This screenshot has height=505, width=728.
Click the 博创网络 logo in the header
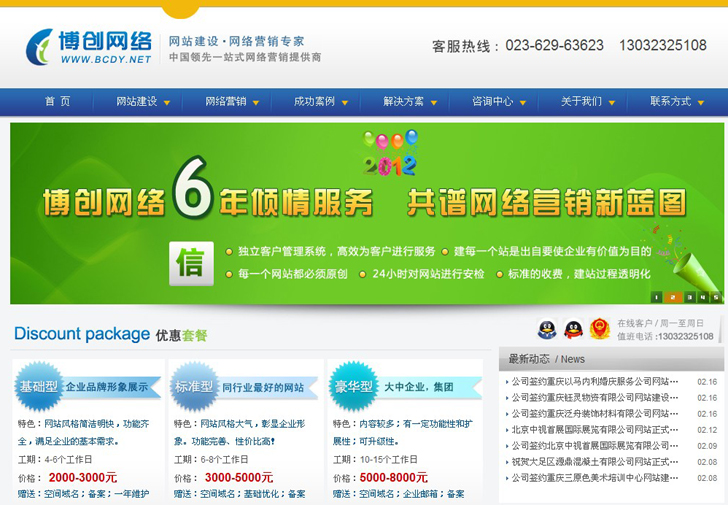click(90, 46)
